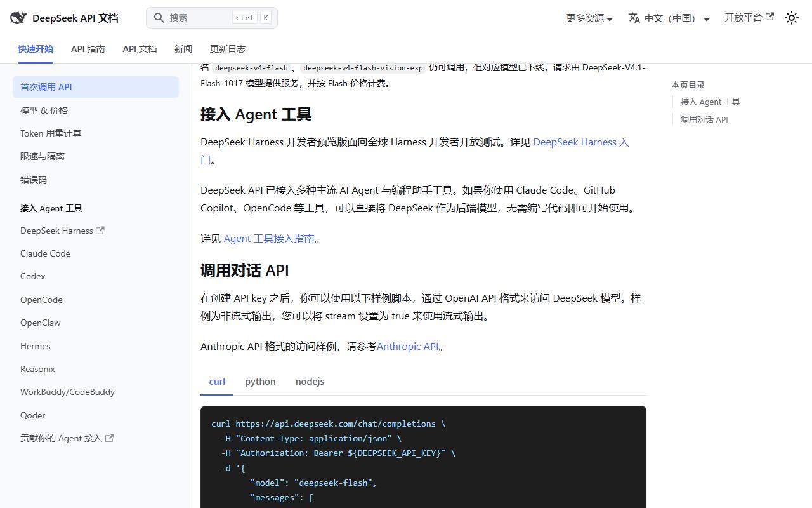Click external link icon next to DeepSeek Harness
This screenshot has width=812, height=508.
[x=100, y=231]
